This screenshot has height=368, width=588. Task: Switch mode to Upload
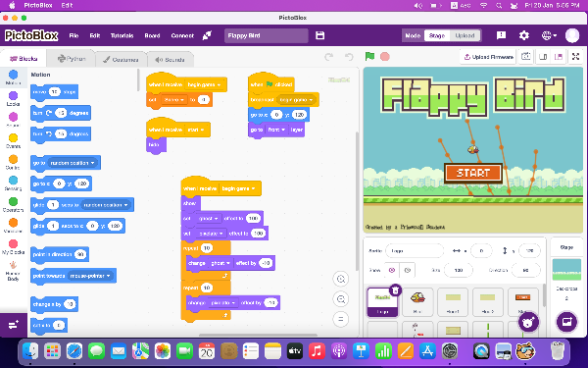(465, 35)
